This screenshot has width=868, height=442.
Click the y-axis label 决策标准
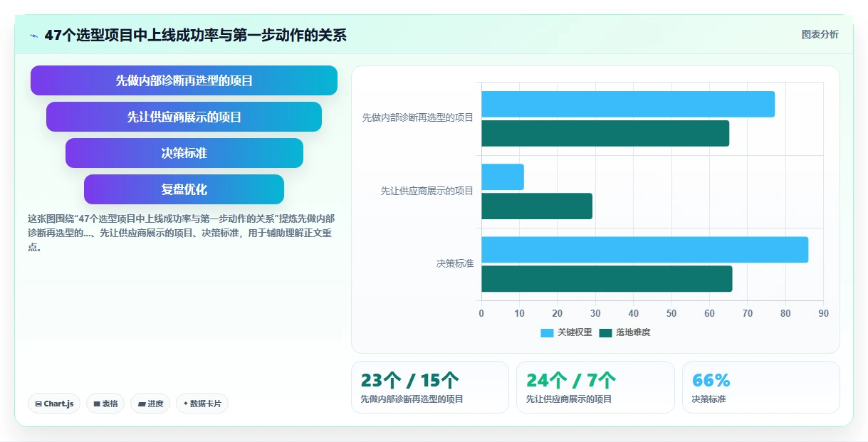[455, 263]
